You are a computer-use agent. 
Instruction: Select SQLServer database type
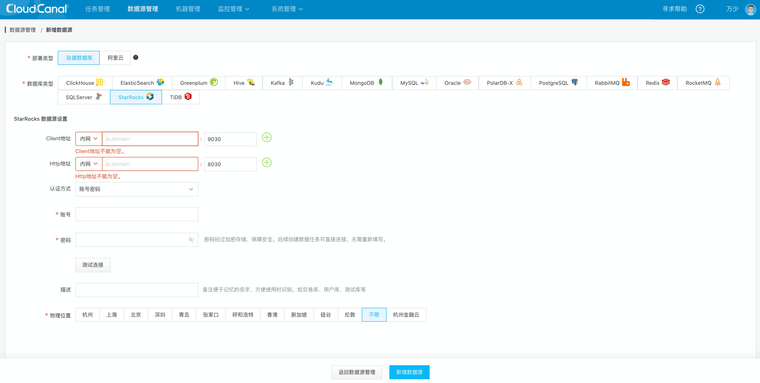pyautogui.click(x=84, y=97)
